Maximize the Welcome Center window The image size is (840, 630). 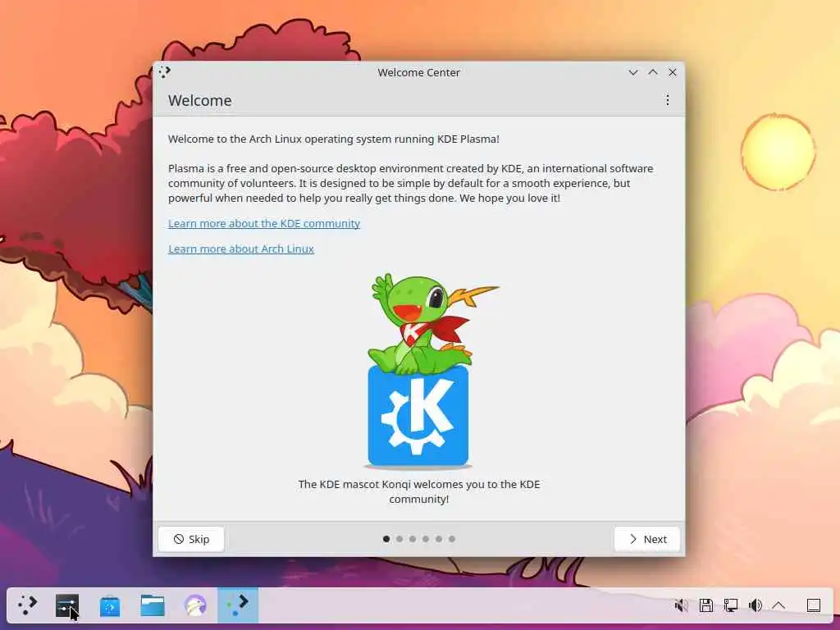click(653, 72)
